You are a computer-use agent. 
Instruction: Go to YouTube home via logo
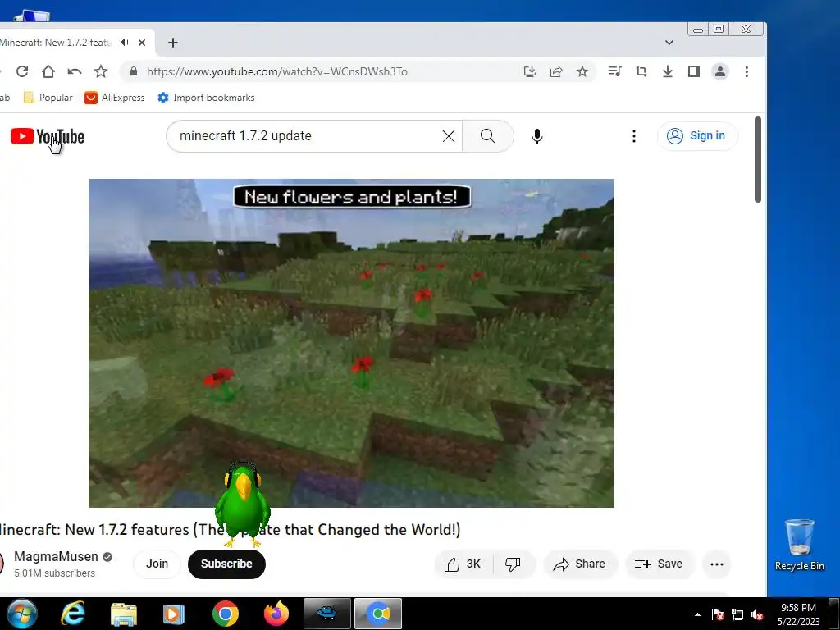(47, 136)
